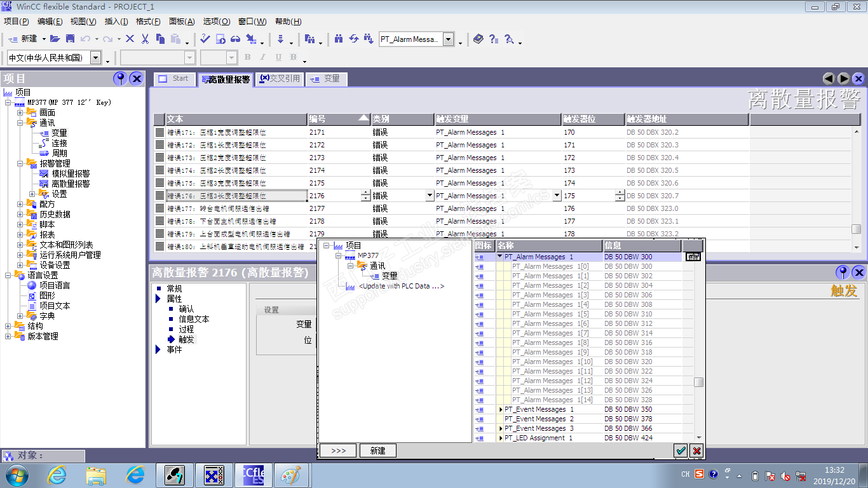Expand the 配方 node in the project tree
Viewport: 868px width, 488px height.
(20, 204)
